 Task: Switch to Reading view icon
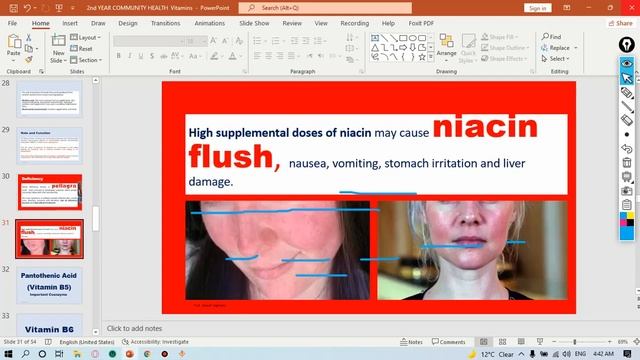tap(521, 342)
